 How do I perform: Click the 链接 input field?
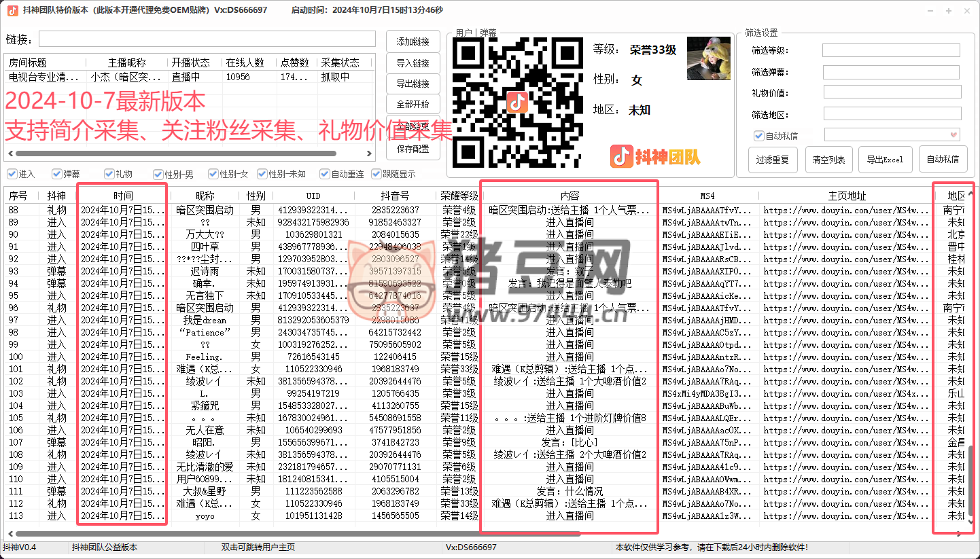(207, 39)
